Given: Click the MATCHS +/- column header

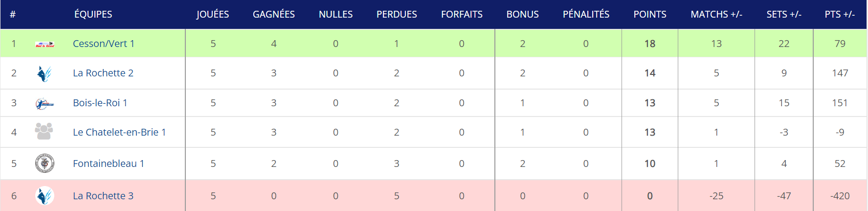Looking at the screenshot, I should [716, 14].
